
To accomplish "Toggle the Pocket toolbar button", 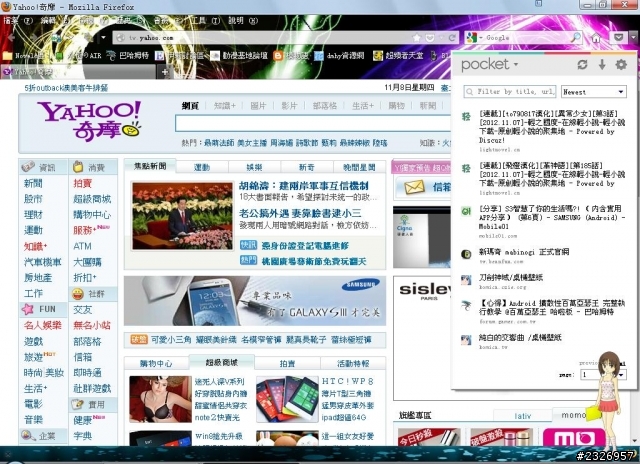I will [619, 38].
